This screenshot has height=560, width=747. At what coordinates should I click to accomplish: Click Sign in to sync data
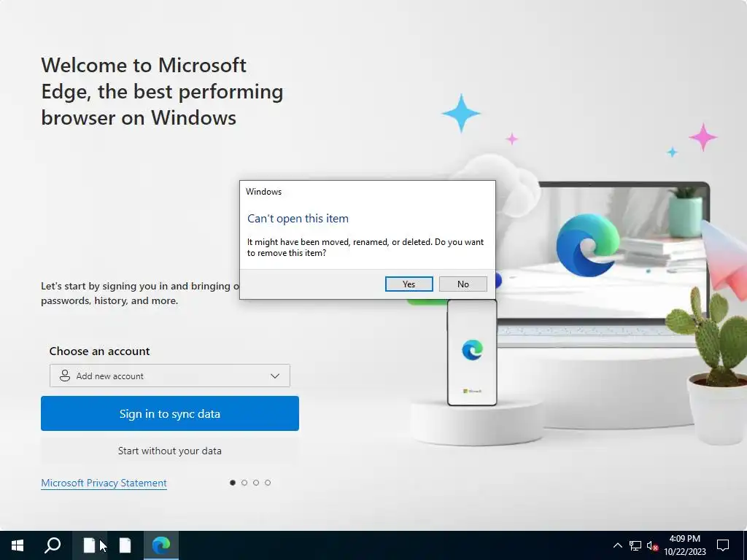click(x=169, y=413)
